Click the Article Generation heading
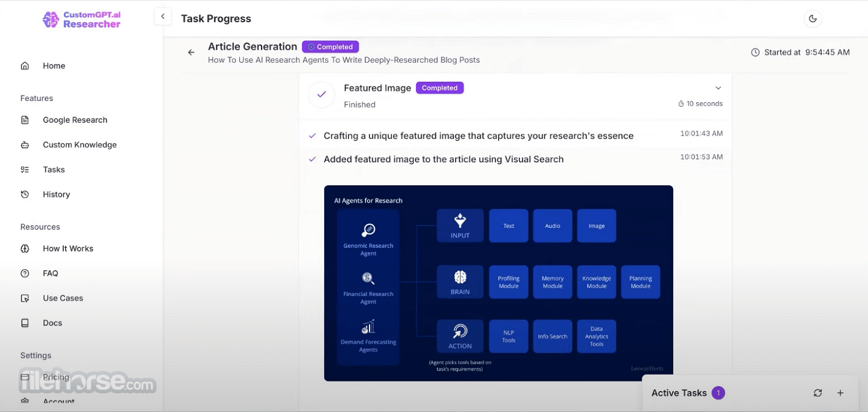Viewport: 868px width, 412px height. coord(252,46)
